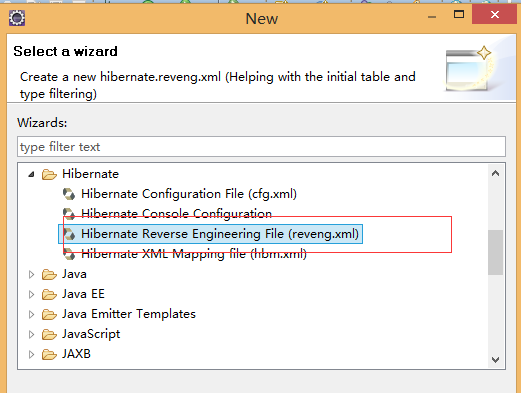The image size is (521, 393).
Task: Click the Java Emitter Templates folder icon
Action: point(49,314)
